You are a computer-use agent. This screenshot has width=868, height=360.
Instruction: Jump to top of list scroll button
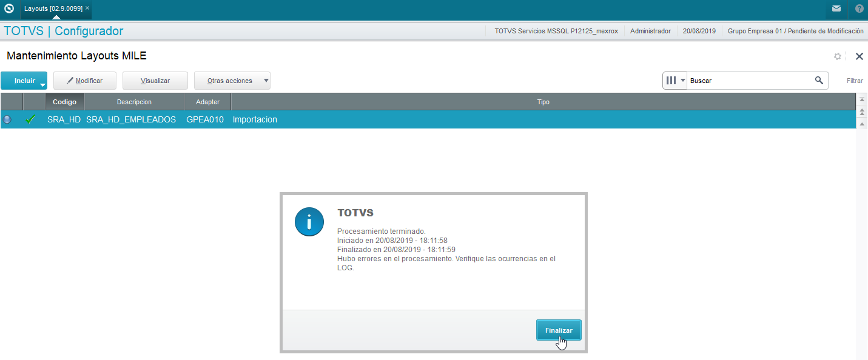(x=862, y=99)
